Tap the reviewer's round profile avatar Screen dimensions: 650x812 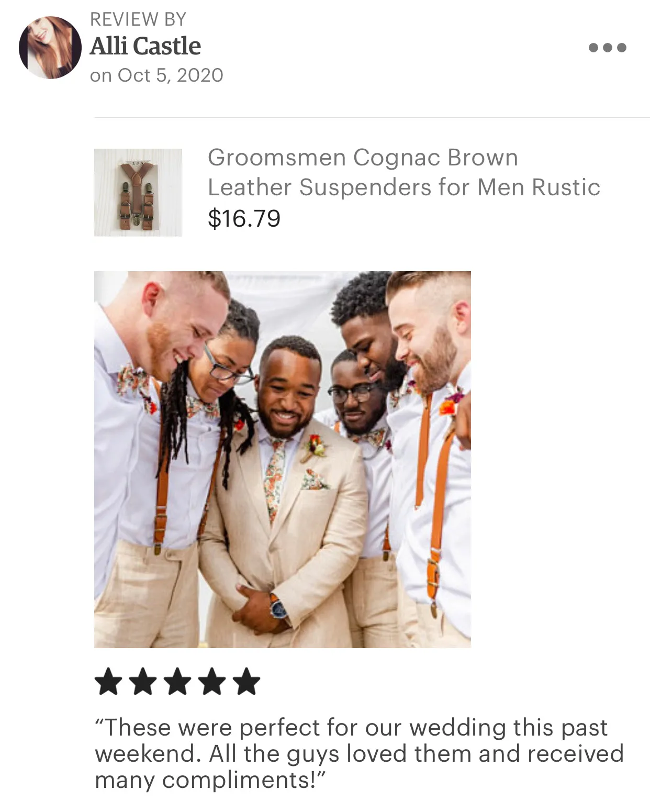coord(50,48)
